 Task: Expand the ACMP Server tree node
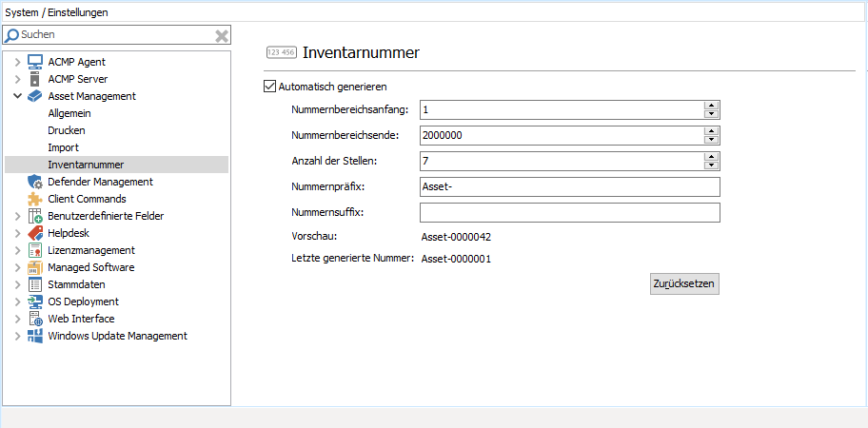(18, 79)
